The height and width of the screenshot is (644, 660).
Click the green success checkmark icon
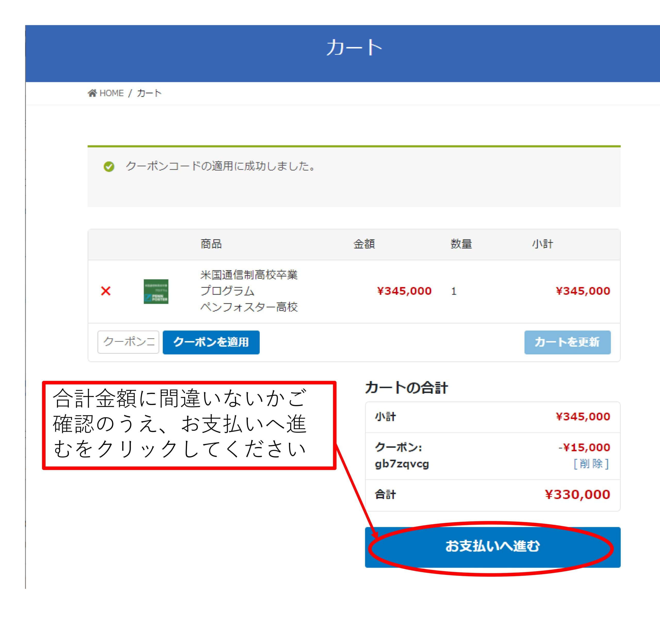tap(109, 166)
